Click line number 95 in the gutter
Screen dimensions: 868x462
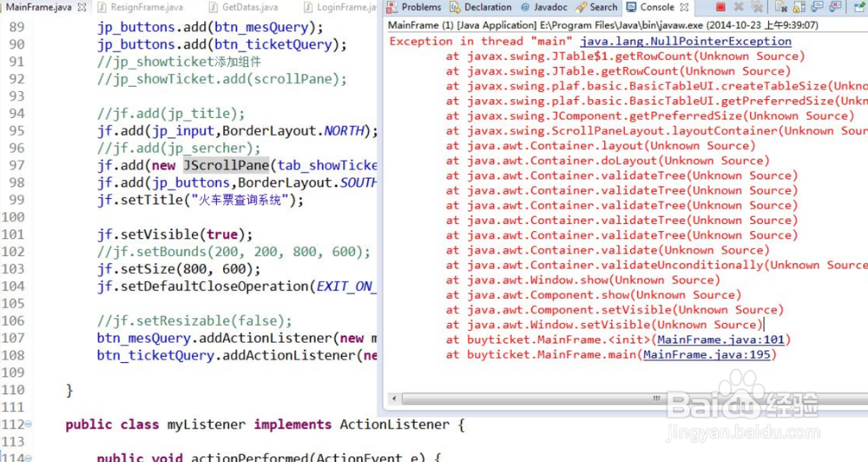tap(16, 131)
